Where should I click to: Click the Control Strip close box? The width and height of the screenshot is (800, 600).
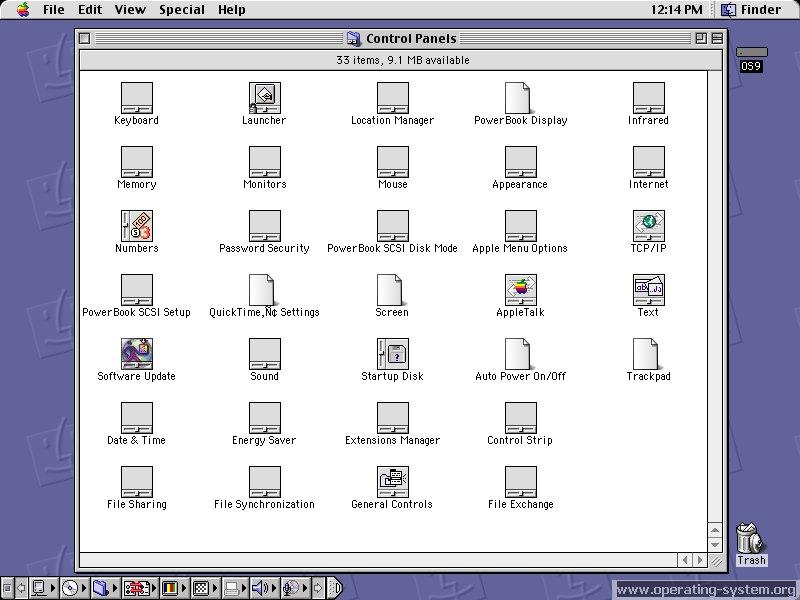pyautogui.click(x=7, y=588)
